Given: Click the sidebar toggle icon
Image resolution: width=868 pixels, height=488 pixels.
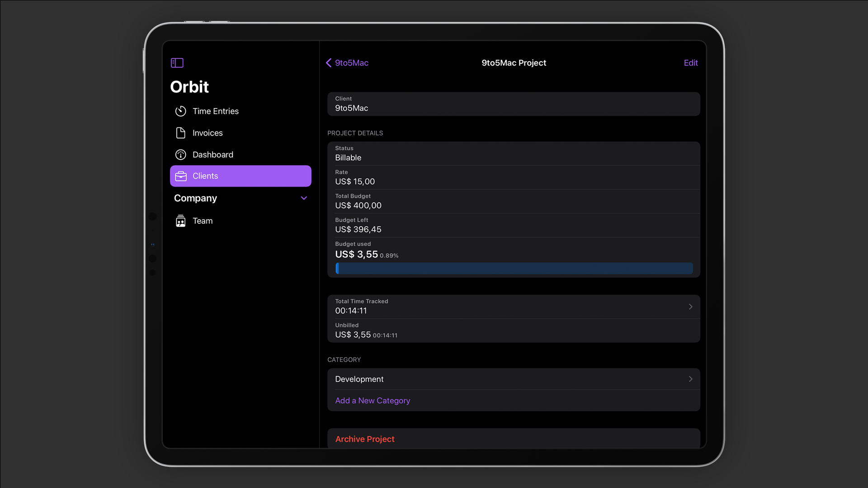Looking at the screenshot, I should tap(177, 63).
